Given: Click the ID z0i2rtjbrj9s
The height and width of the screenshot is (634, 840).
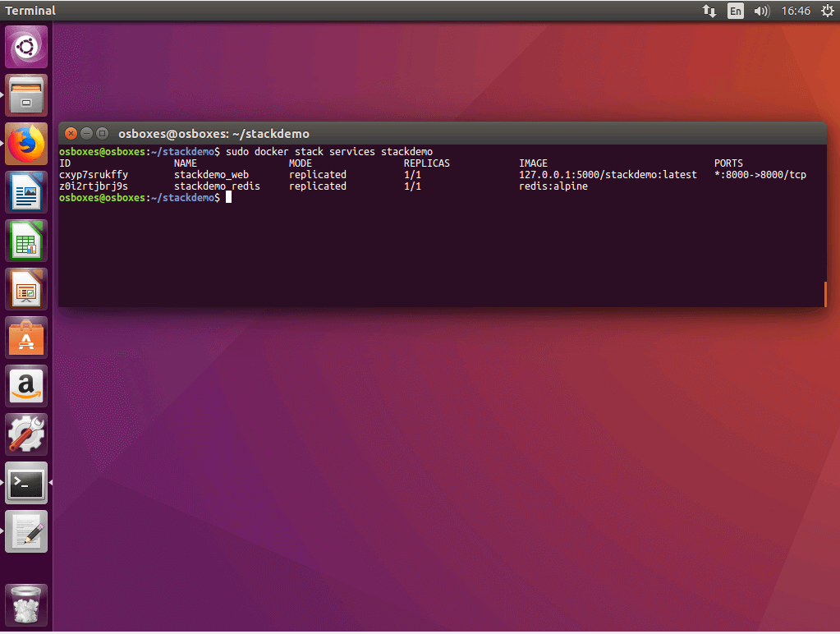Looking at the screenshot, I should click(x=94, y=186).
